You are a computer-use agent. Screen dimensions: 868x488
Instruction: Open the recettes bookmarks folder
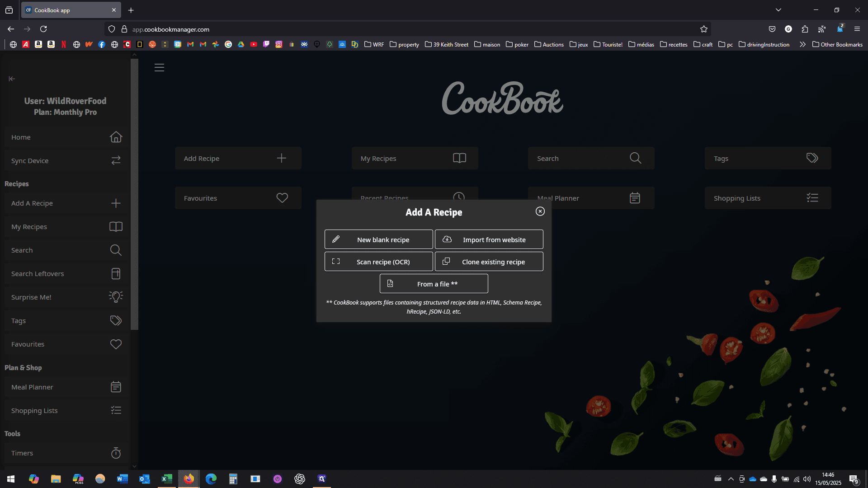pyautogui.click(x=674, y=44)
